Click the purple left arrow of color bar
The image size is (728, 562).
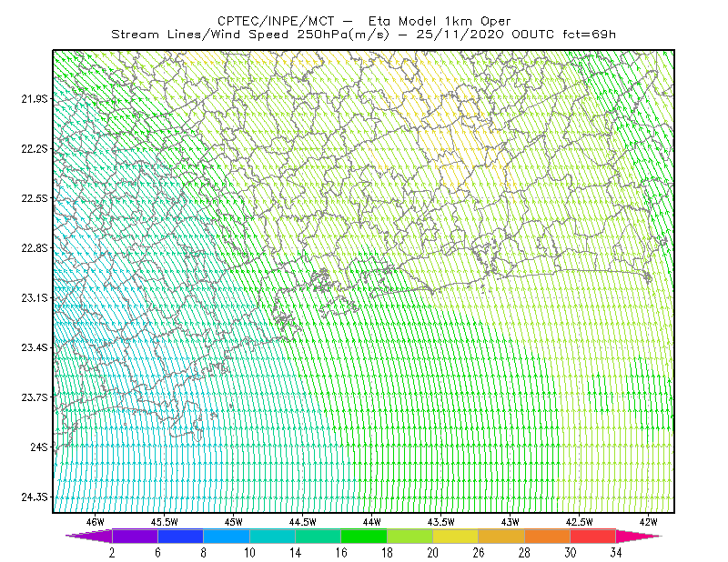tap(89, 536)
